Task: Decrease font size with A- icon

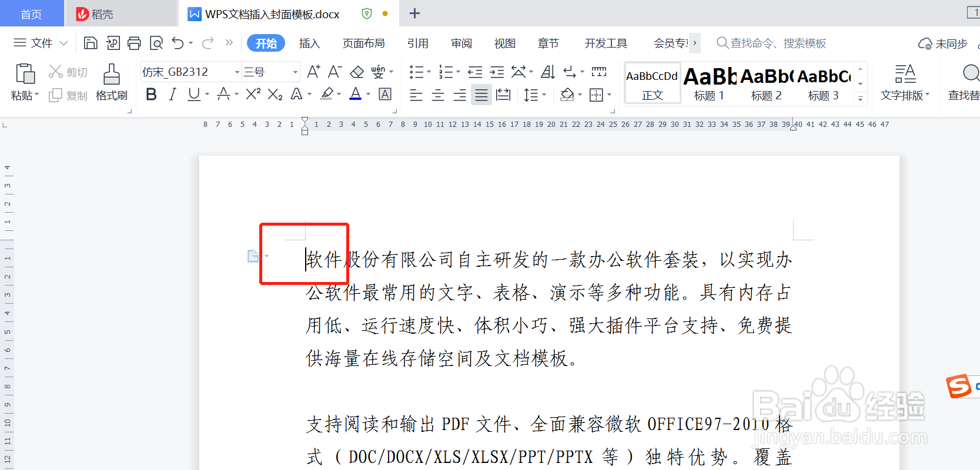Action: pos(335,72)
